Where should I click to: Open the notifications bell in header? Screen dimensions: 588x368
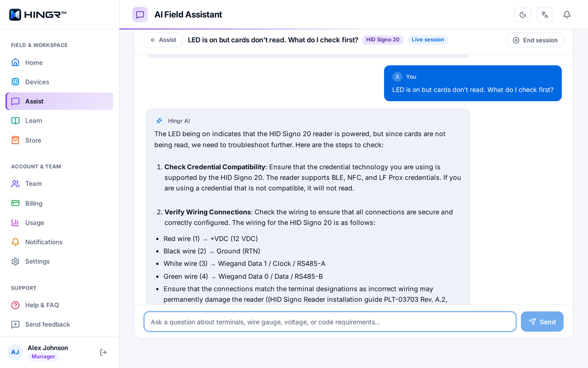pos(567,15)
